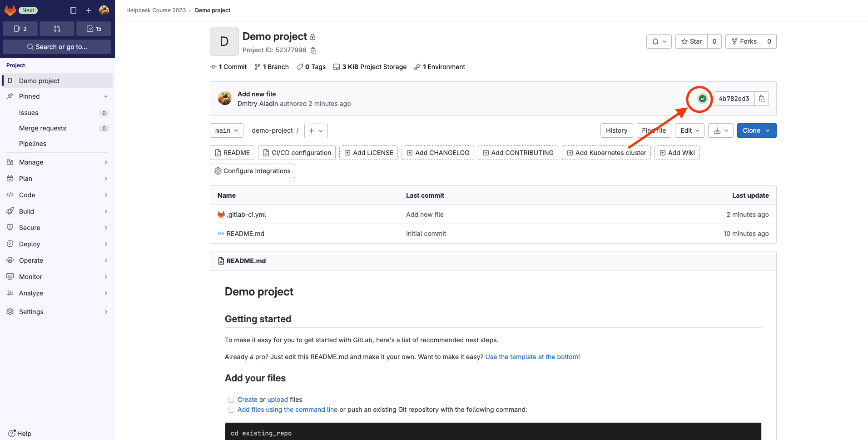The image size is (868, 440).
Task: Open the merge requests icon in top bar
Action: (57, 29)
